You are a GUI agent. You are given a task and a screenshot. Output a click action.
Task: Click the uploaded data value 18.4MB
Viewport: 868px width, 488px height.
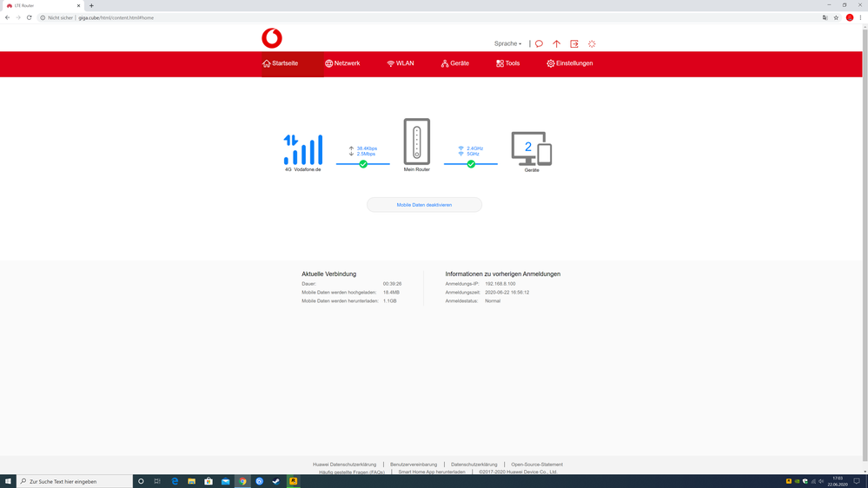coord(391,292)
